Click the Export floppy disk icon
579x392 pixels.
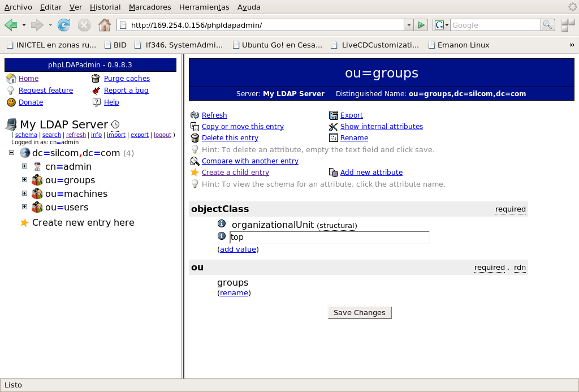coord(334,115)
